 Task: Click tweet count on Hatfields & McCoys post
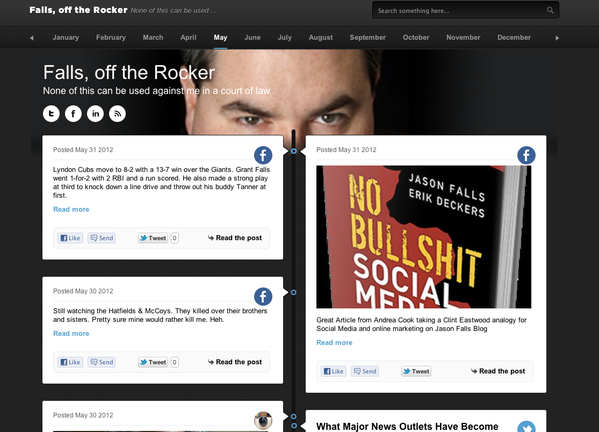175,362
